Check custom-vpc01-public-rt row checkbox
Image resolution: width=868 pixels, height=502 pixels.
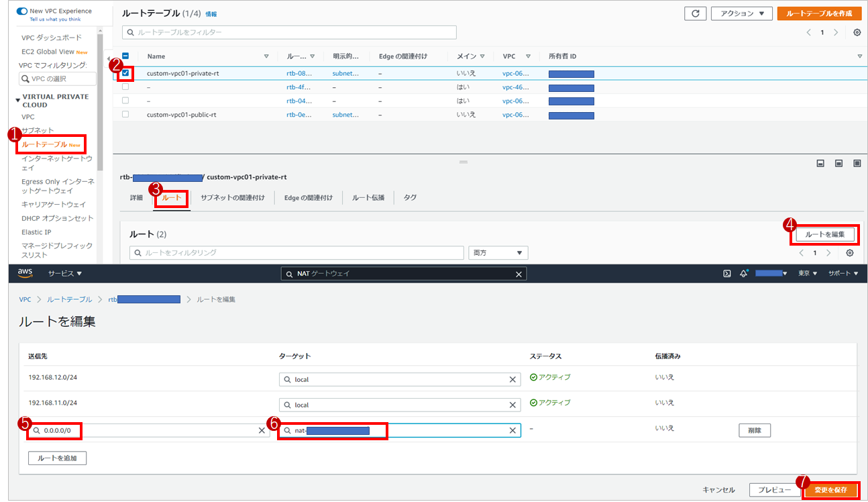click(x=125, y=115)
